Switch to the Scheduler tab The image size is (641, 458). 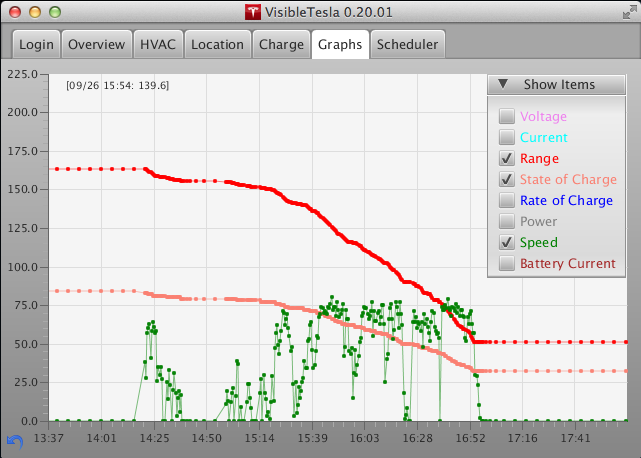pyautogui.click(x=408, y=44)
